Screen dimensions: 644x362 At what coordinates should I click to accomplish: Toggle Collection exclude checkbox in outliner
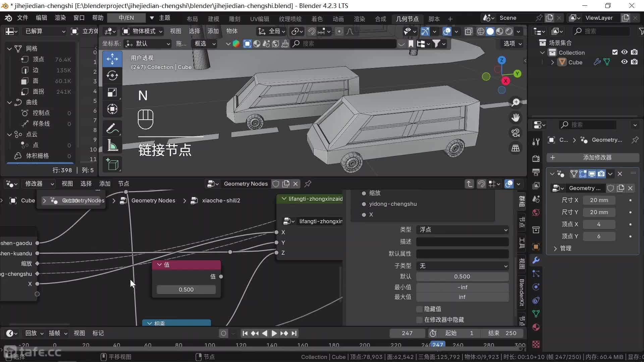(615, 52)
